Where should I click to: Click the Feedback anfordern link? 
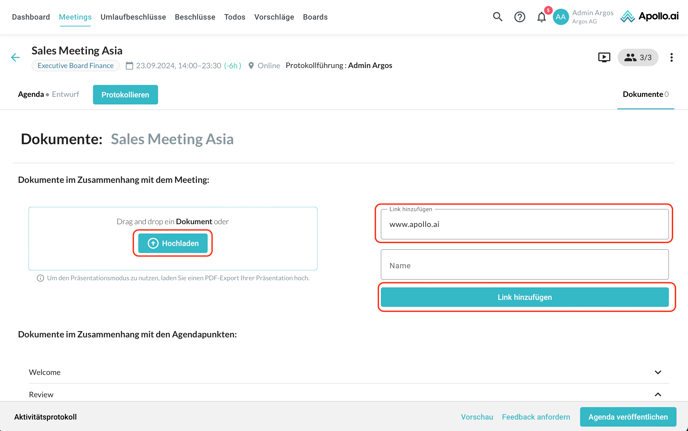pyautogui.click(x=536, y=417)
